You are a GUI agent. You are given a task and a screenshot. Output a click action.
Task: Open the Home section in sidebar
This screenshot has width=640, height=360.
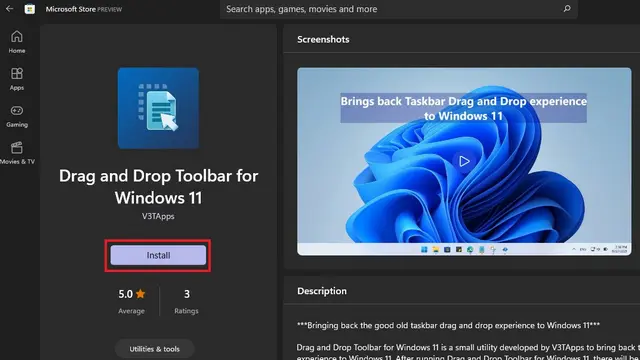[17, 42]
